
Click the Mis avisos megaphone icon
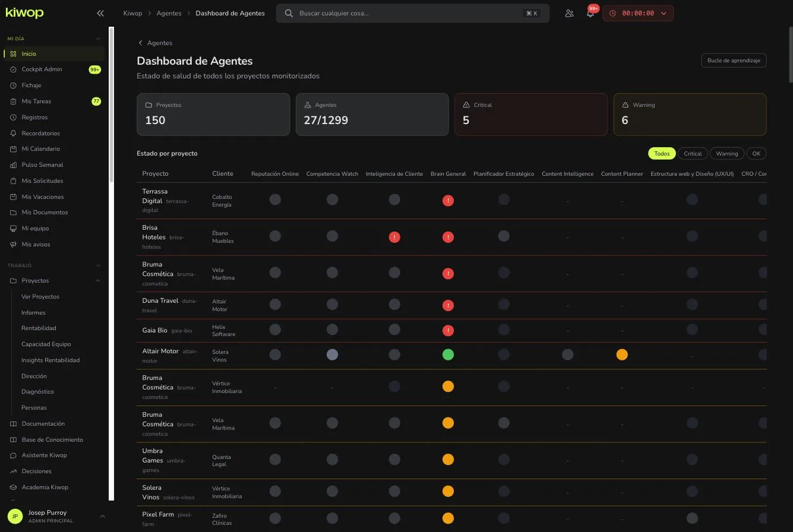click(13, 245)
